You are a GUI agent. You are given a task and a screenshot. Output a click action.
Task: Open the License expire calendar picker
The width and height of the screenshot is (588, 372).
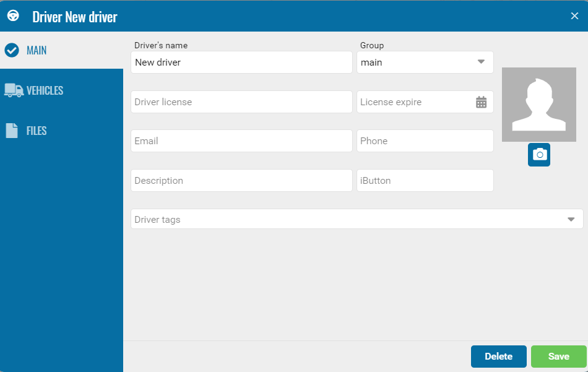(x=481, y=102)
